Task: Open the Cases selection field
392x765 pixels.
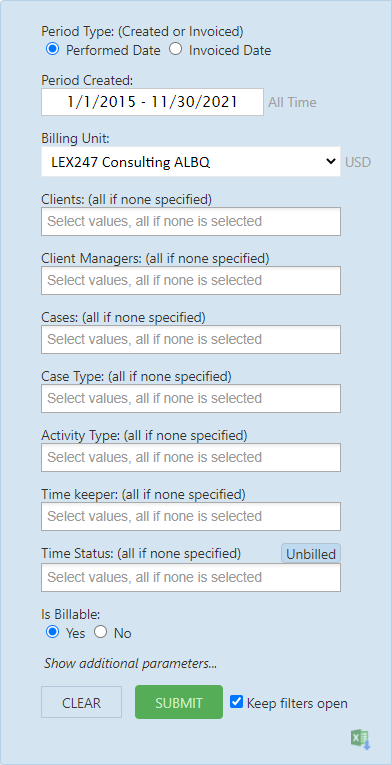Action: coord(191,340)
